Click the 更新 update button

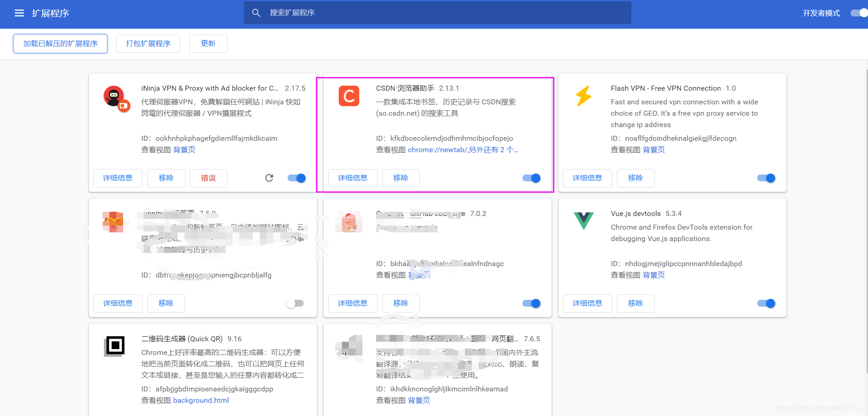click(x=208, y=43)
